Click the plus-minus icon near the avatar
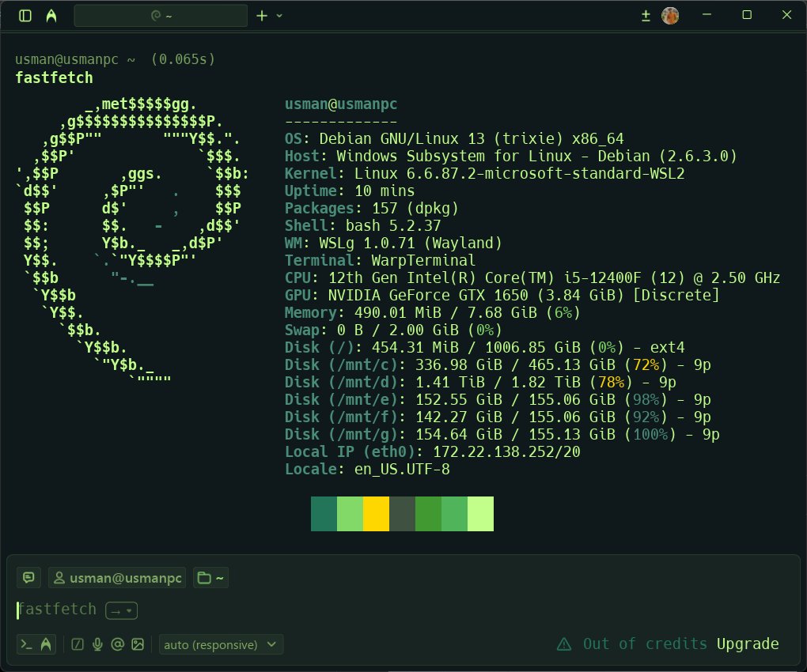 (x=646, y=16)
